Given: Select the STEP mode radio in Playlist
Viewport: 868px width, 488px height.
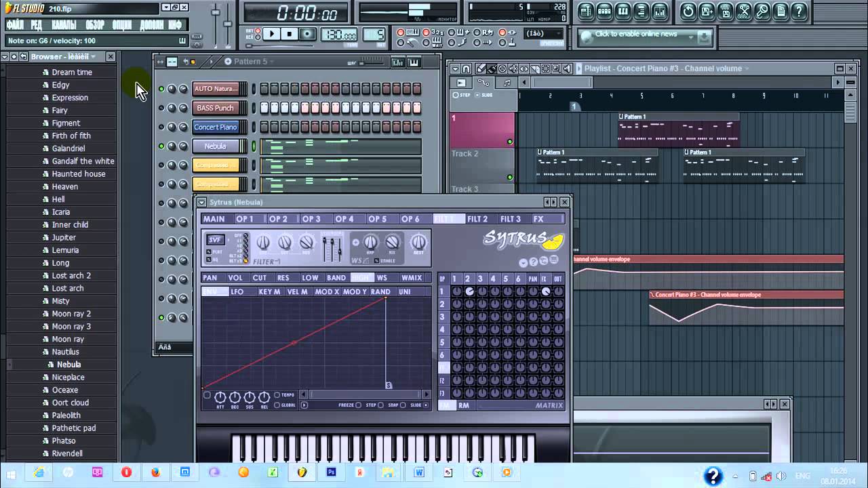Looking at the screenshot, I should (x=456, y=95).
